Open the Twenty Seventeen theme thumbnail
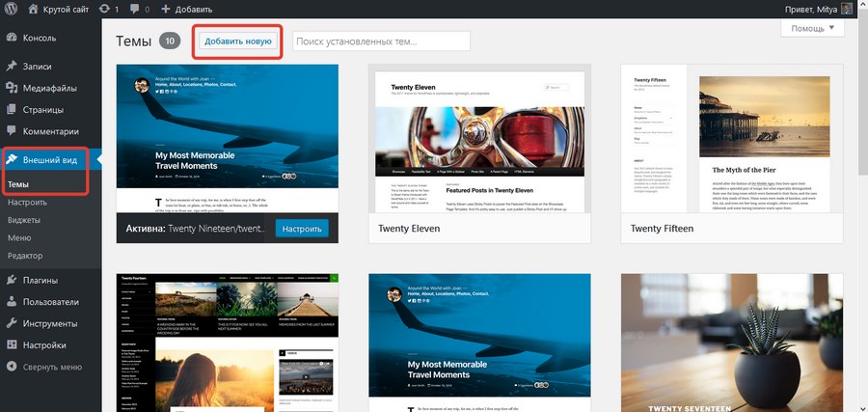 click(x=732, y=343)
